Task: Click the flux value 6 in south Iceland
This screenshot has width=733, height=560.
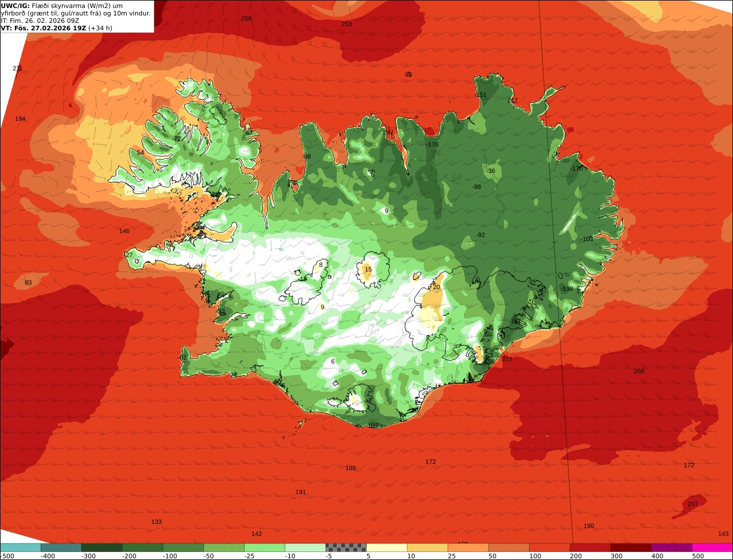Action: coord(333,361)
